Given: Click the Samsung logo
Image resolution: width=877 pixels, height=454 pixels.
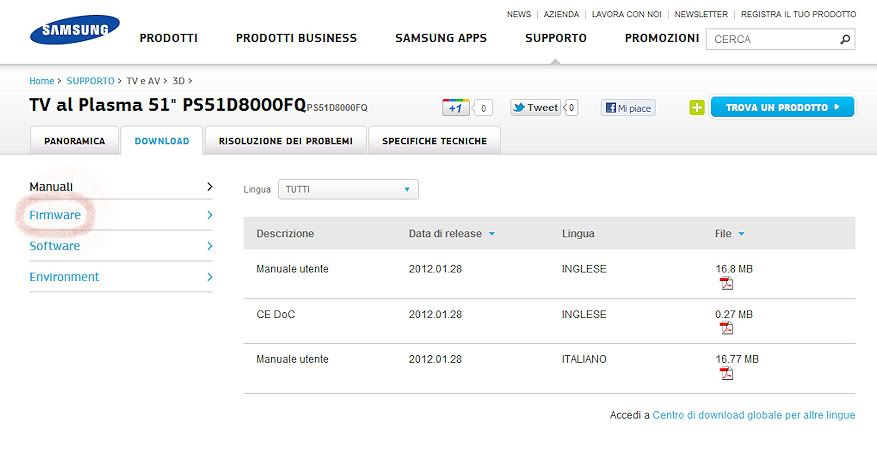Looking at the screenshot, I should tap(74, 30).
